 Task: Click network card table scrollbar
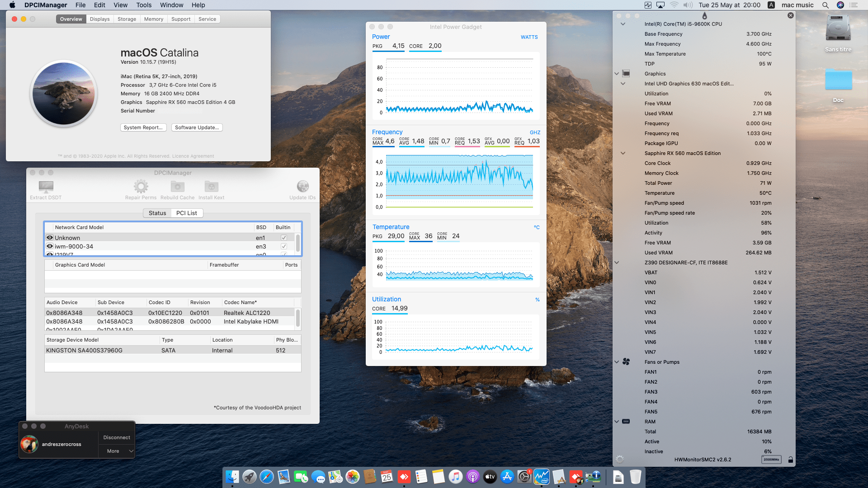pyautogui.click(x=297, y=243)
